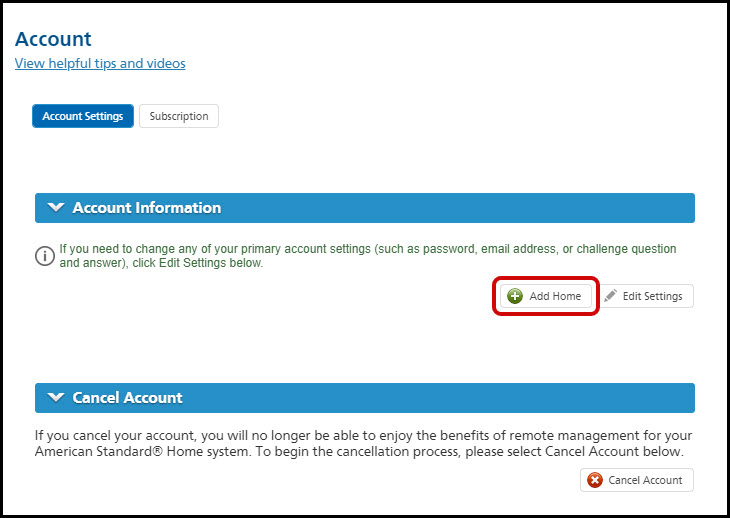Click the circled info icon
The width and height of the screenshot is (730, 518).
click(x=45, y=256)
